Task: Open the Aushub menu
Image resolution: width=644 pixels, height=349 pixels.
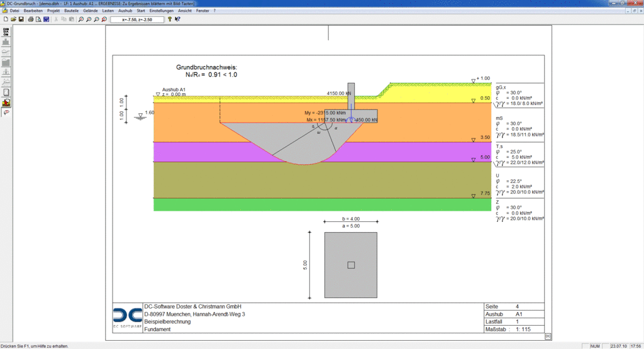Action: pyautogui.click(x=126, y=11)
